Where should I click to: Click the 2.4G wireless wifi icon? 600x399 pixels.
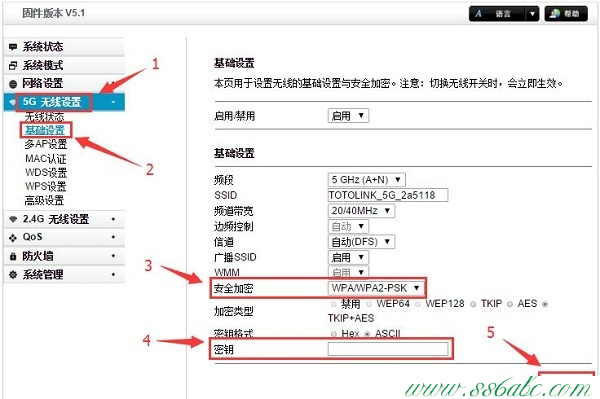pyautogui.click(x=13, y=219)
